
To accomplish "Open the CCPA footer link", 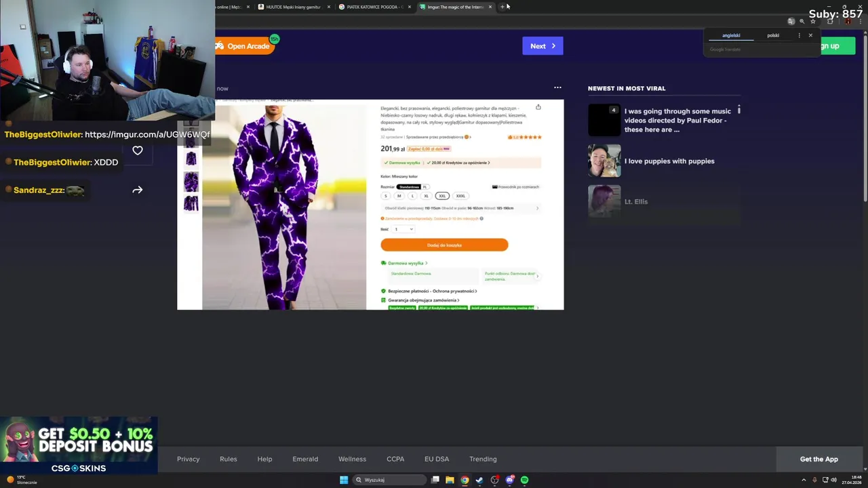I will click(395, 459).
